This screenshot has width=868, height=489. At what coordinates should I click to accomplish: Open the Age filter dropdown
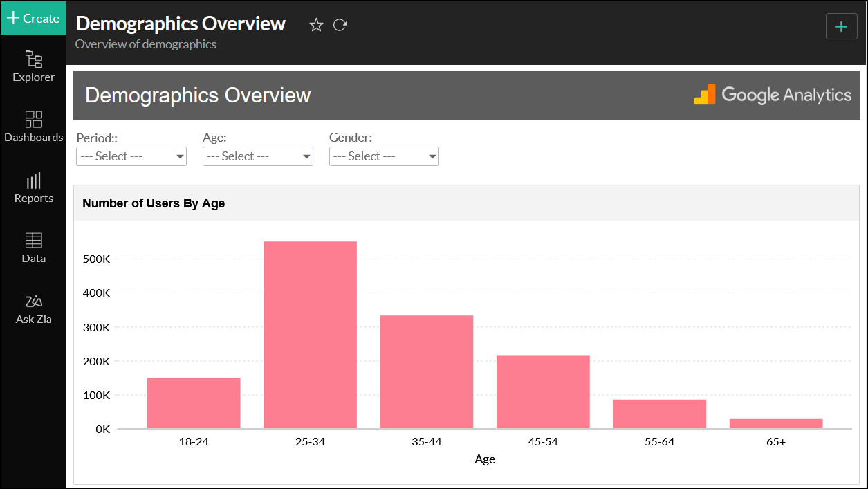pyautogui.click(x=258, y=156)
